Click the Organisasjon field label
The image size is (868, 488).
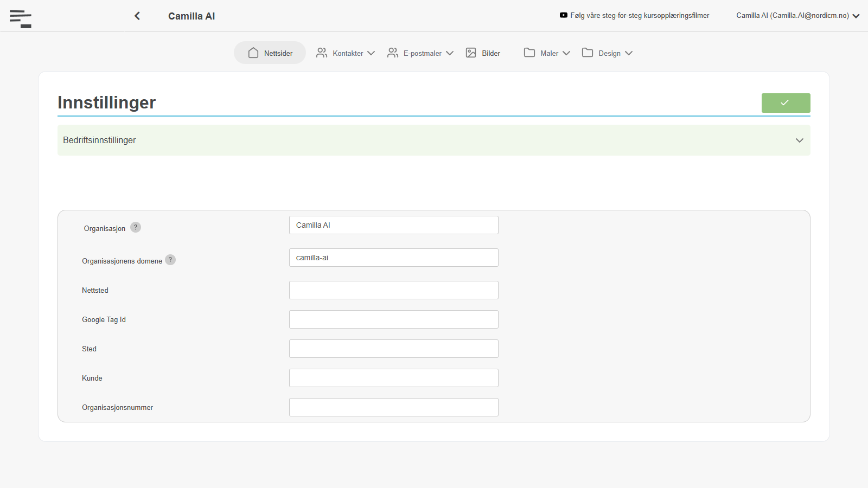(105, 228)
